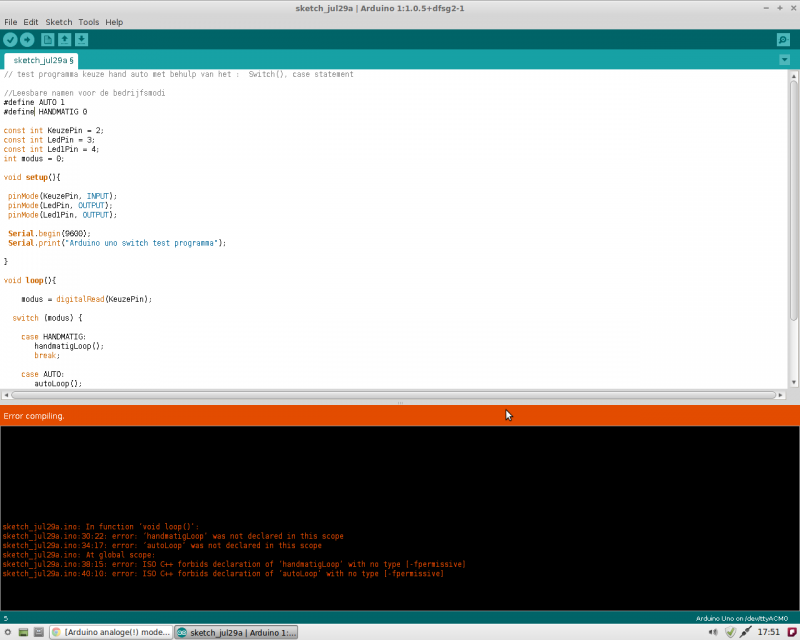This screenshot has width=800, height=640.
Task: Click the 'int modus = 0;' line
Action: click(x=34, y=159)
